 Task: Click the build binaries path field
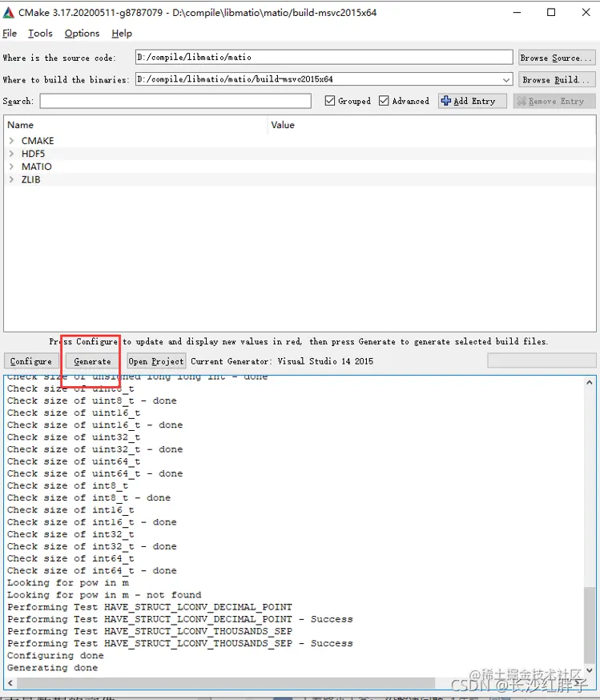(324, 79)
